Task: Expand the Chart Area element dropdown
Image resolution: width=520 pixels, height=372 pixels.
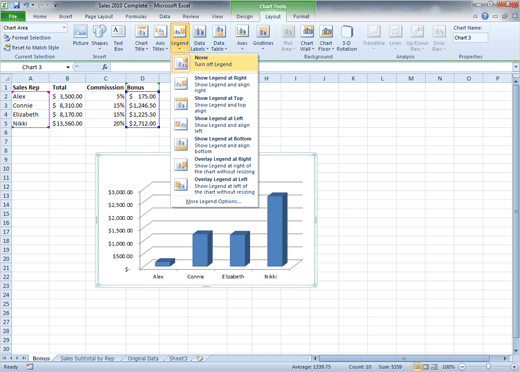Action: (x=64, y=28)
